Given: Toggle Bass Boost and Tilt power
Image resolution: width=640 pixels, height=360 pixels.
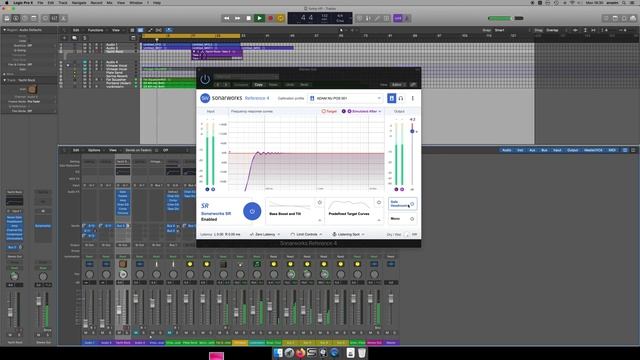Looking at the screenshot, I should coord(320,202).
